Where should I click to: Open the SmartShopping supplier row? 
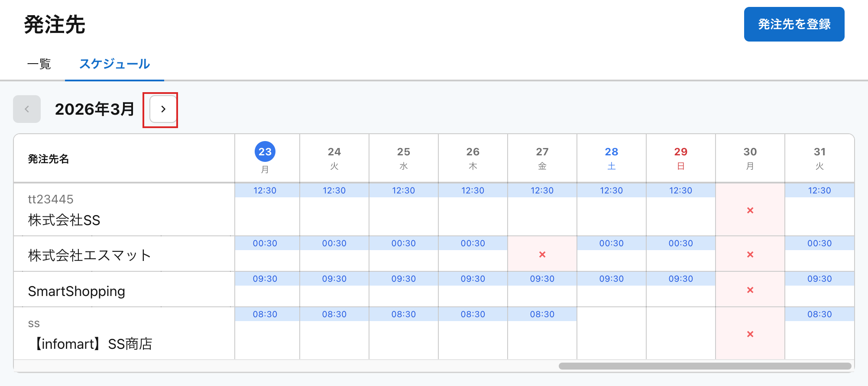77,291
